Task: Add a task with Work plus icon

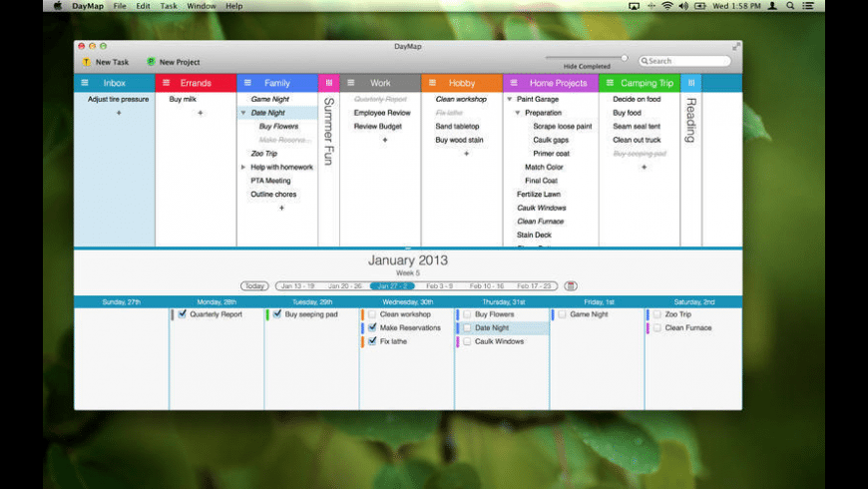Action: tap(385, 140)
